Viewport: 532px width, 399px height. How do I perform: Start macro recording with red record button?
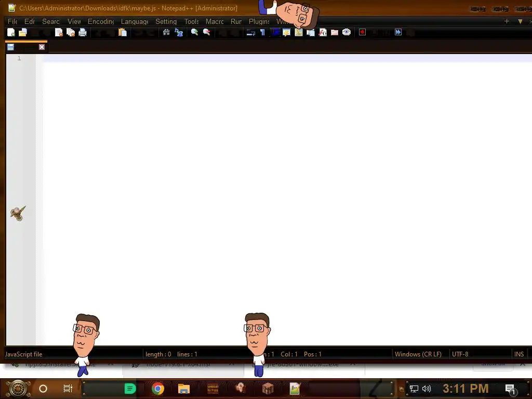point(362,32)
